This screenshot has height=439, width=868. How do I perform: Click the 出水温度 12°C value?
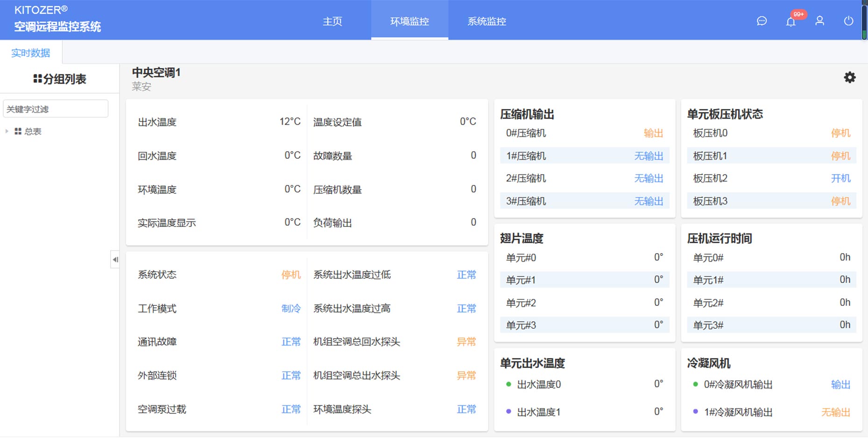(x=290, y=122)
